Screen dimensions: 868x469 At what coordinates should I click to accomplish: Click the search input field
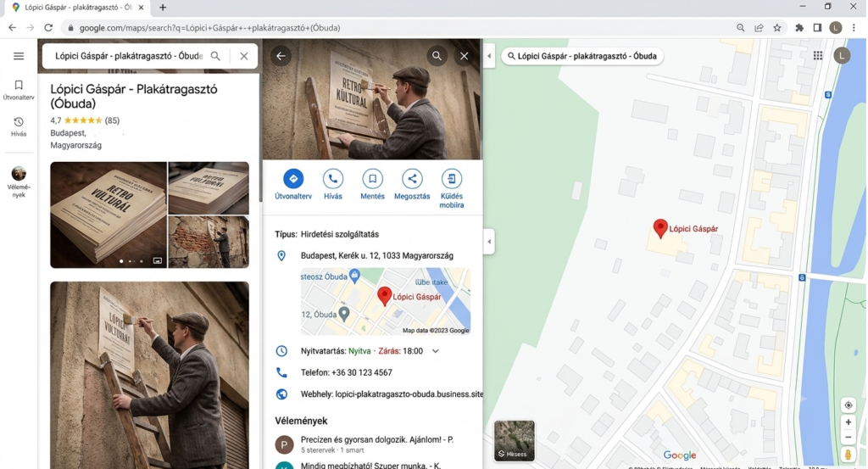(129, 56)
